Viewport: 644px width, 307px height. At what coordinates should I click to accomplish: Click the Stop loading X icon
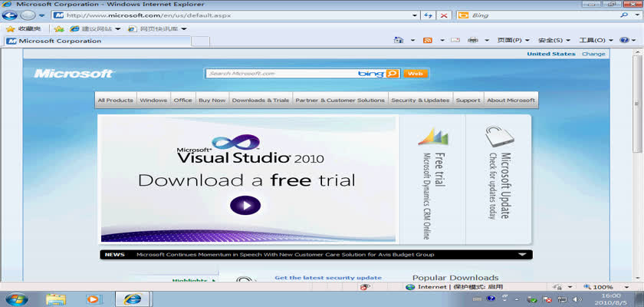[x=444, y=15]
